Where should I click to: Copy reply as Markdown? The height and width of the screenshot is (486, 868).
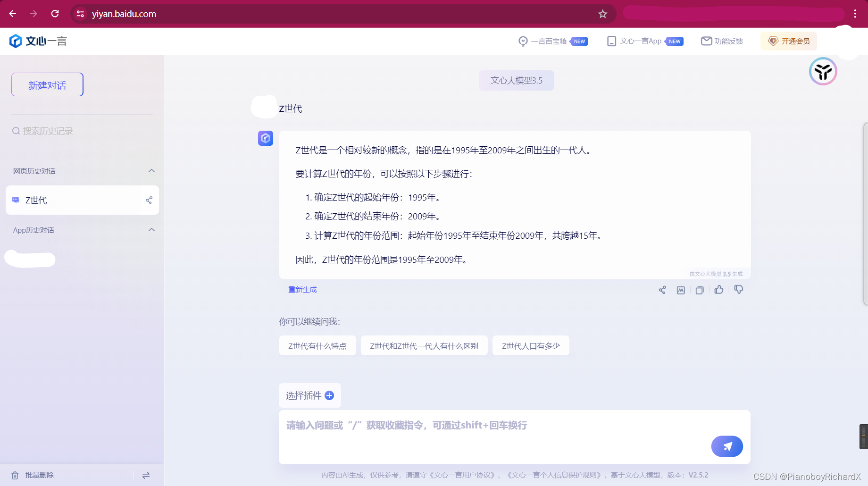point(681,290)
